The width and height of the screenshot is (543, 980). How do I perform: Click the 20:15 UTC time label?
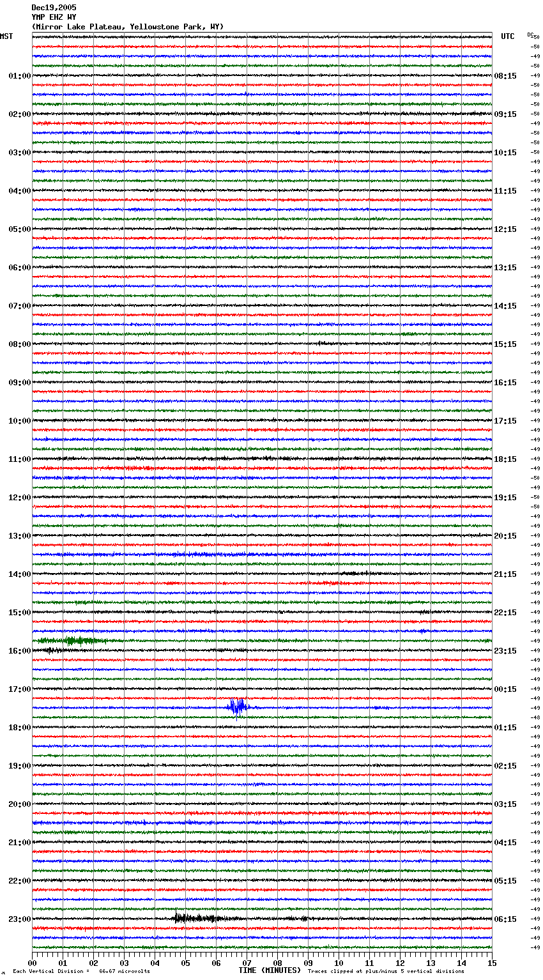(x=505, y=536)
